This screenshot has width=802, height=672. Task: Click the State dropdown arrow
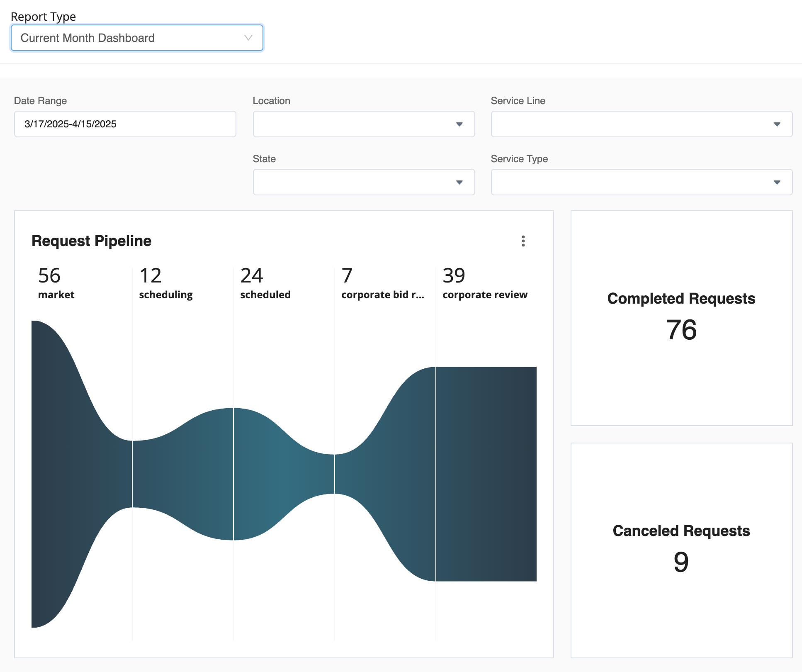(459, 182)
